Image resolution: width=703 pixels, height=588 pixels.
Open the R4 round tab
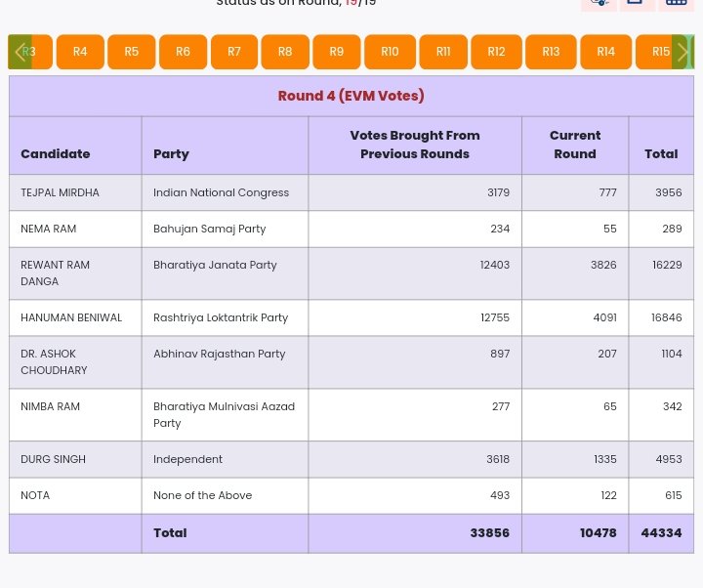pos(80,52)
